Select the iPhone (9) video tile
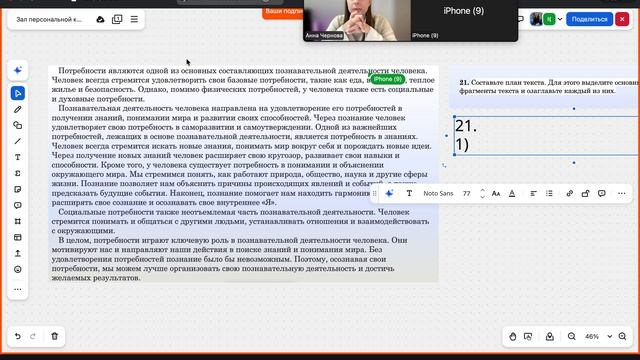The image size is (640, 360). tap(464, 20)
